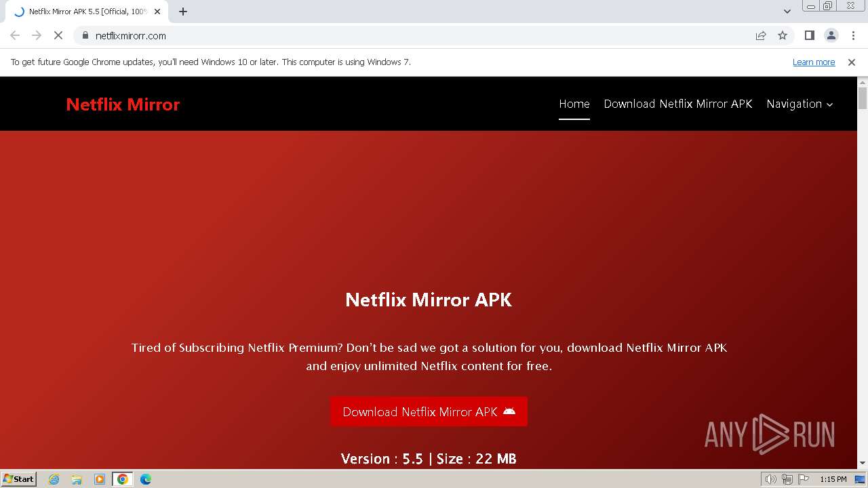868x488 pixels.
Task: Select the Netflix Mirror APK tab
Action: coord(87,12)
